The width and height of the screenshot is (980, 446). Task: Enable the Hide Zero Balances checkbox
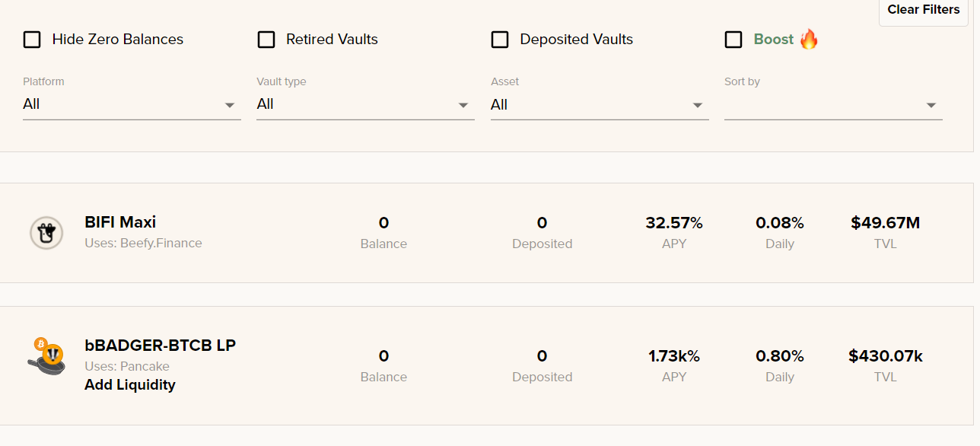point(32,40)
